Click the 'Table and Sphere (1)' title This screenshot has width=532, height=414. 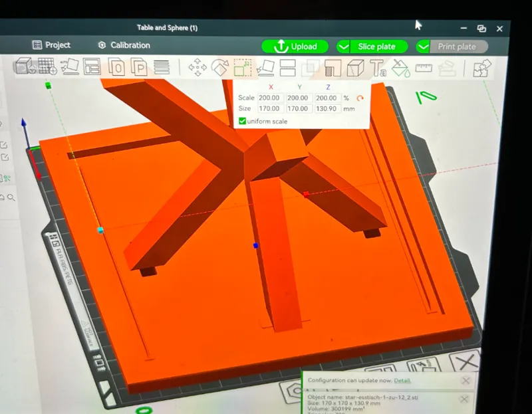pyautogui.click(x=168, y=28)
